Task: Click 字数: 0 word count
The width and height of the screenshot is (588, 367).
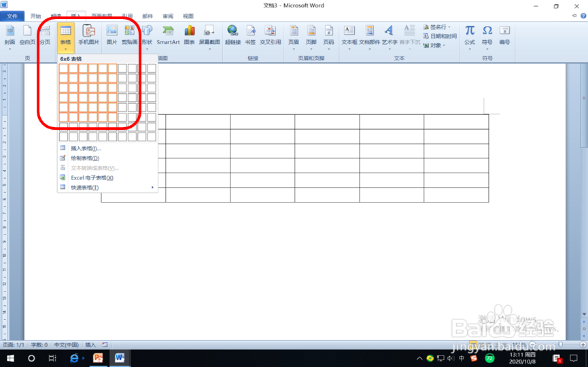Action: 39,345
